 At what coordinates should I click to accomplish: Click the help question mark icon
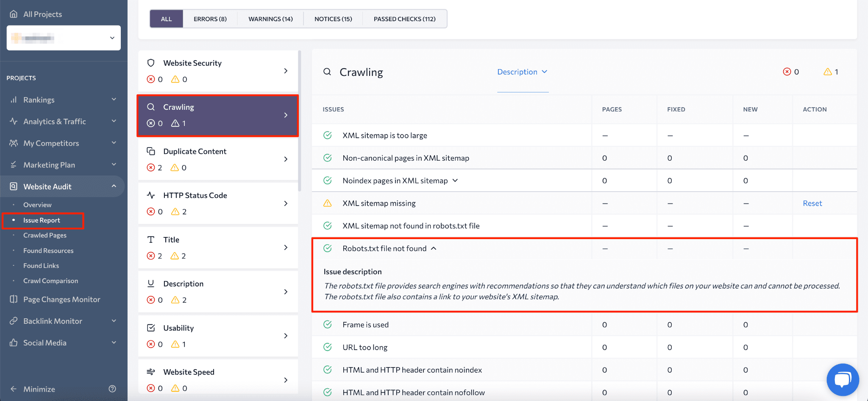click(x=112, y=388)
